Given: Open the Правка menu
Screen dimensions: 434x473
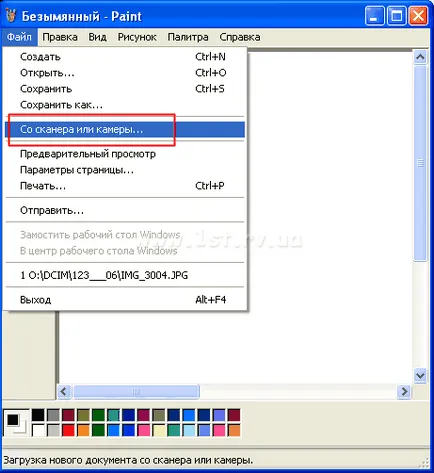Looking at the screenshot, I should tap(60, 37).
